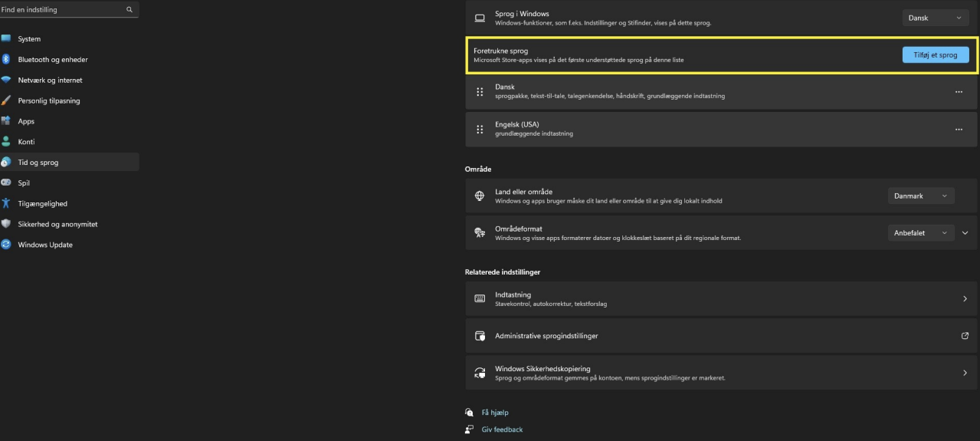
Task: Click the Tilgængelighed accessibility figure icon
Action: click(5, 203)
